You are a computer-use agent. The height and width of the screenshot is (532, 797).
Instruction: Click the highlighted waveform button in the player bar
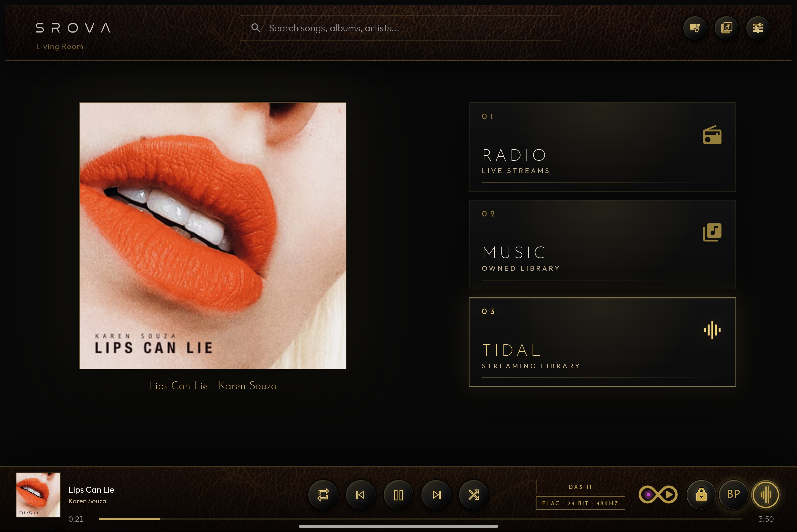tap(765, 495)
